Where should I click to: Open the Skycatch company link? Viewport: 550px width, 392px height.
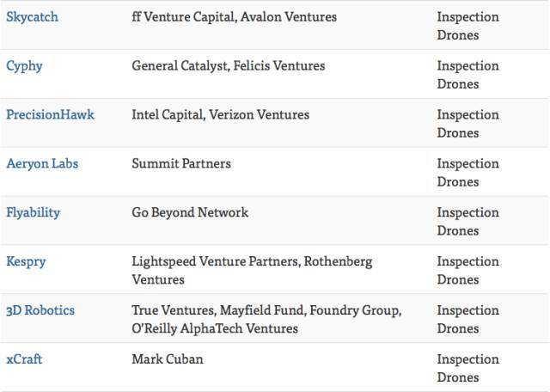(32, 16)
